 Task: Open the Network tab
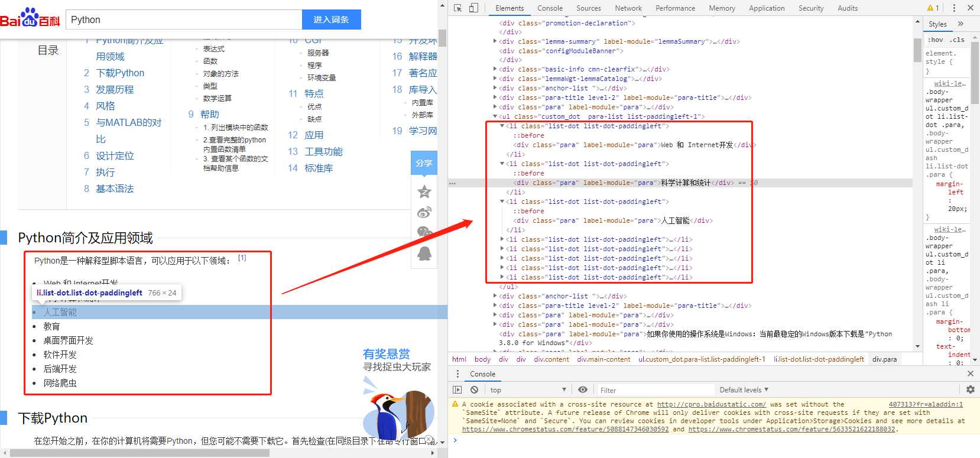coord(628,8)
